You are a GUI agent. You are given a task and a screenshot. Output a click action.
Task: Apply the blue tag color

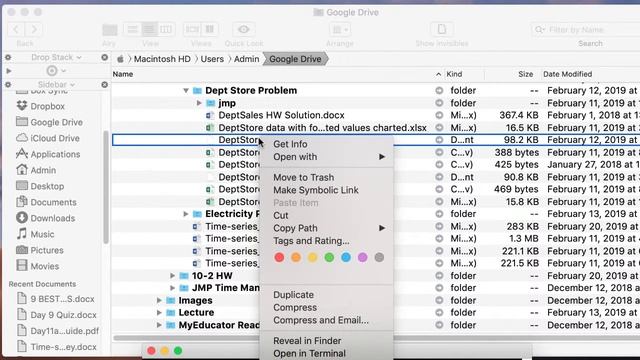click(346, 258)
